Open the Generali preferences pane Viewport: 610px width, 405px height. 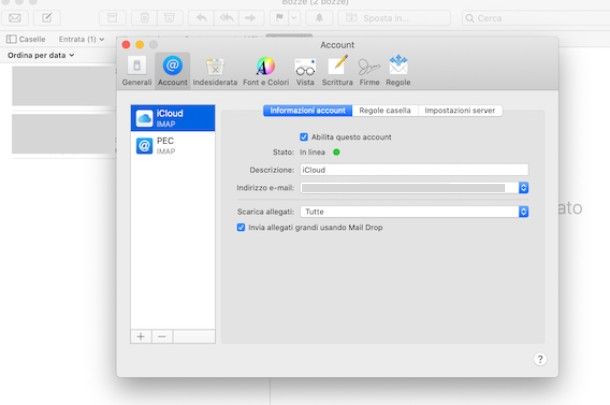click(x=137, y=71)
